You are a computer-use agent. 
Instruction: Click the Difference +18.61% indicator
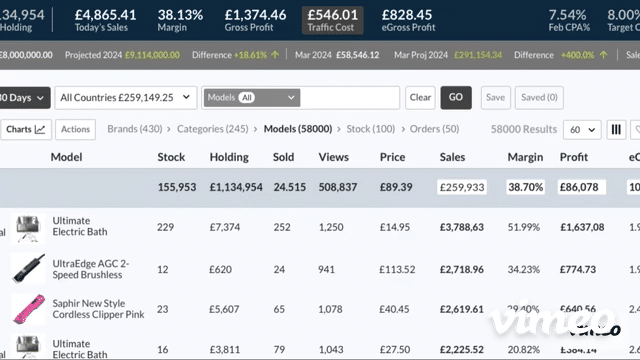pyautogui.click(x=236, y=55)
